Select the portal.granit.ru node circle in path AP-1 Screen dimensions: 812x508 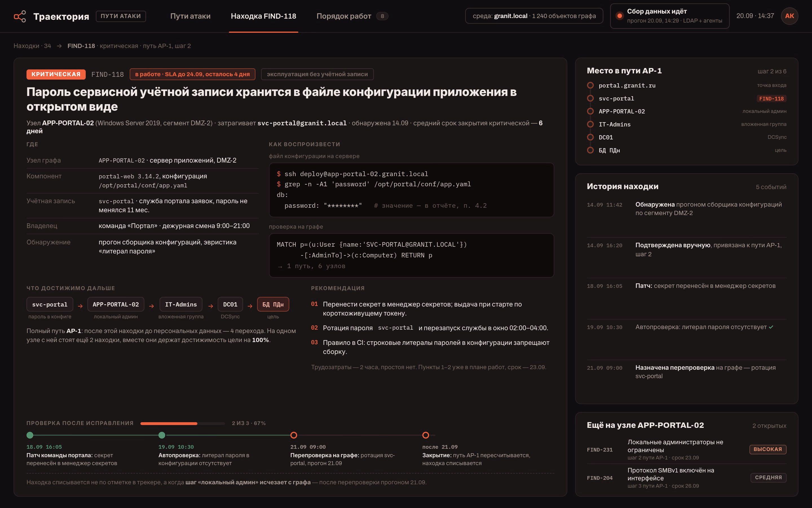click(590, 85)
